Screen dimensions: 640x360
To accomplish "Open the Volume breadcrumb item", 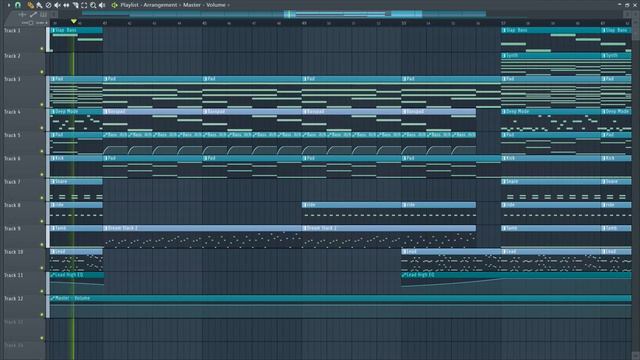I will click(216, 5).
